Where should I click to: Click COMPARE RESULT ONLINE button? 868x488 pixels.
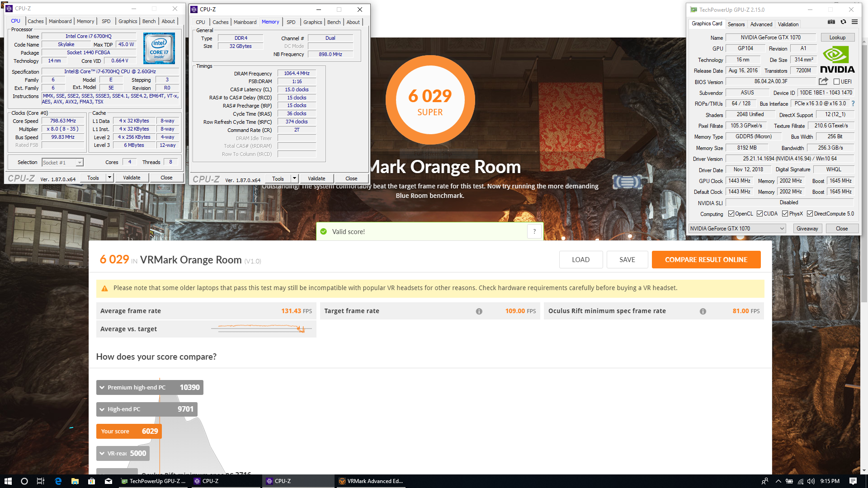(706, 260)
